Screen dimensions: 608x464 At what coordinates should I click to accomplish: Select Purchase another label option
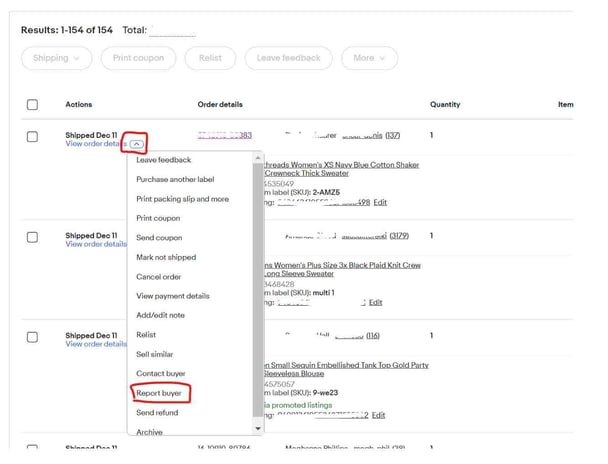(x=175, y=179)
